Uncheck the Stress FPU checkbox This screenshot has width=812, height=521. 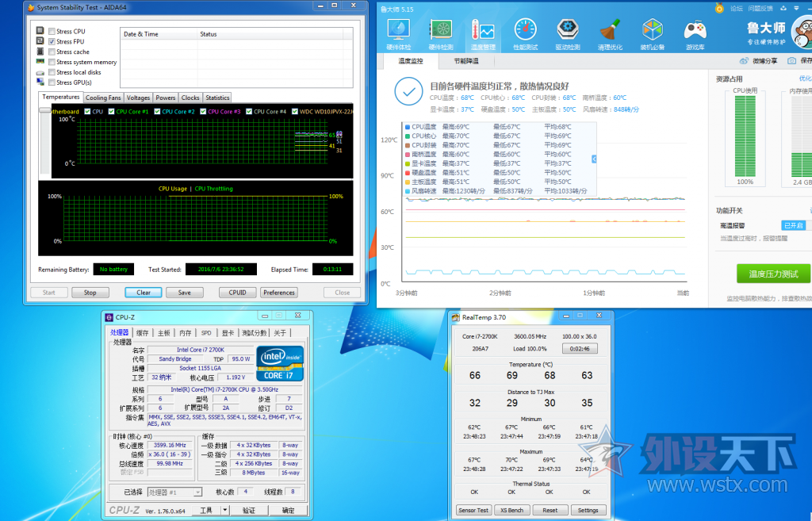[x=52, y=41]
